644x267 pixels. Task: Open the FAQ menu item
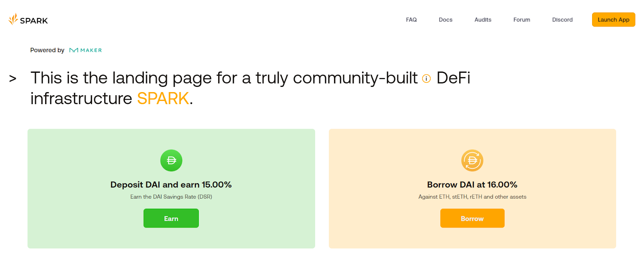[x=411, y=20]
